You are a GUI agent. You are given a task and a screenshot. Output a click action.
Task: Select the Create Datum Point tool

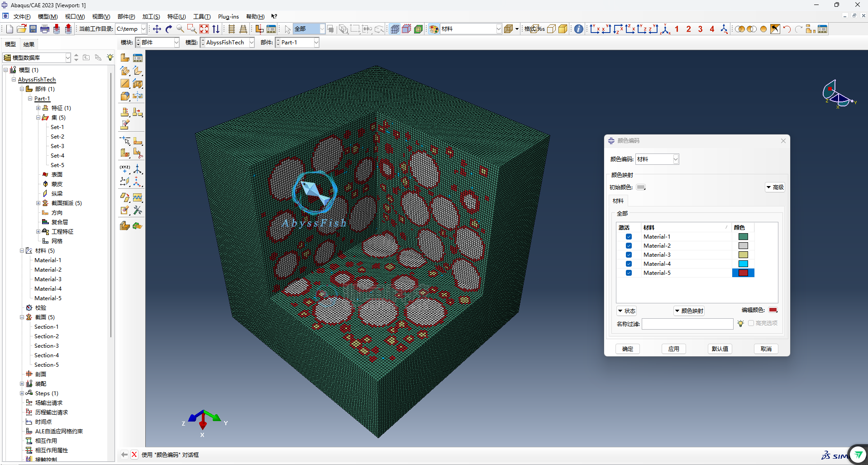tap(125, 169)
